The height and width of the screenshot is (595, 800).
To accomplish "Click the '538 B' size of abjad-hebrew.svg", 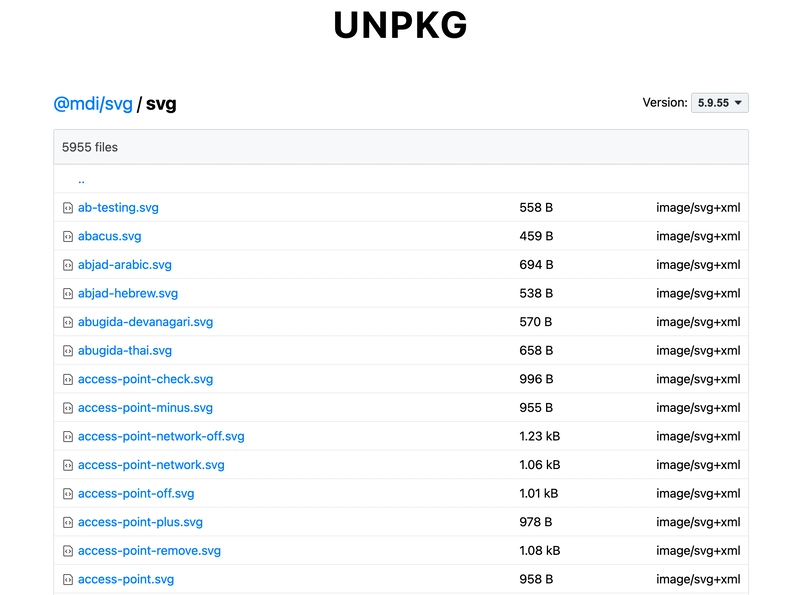I will (536, 293).
